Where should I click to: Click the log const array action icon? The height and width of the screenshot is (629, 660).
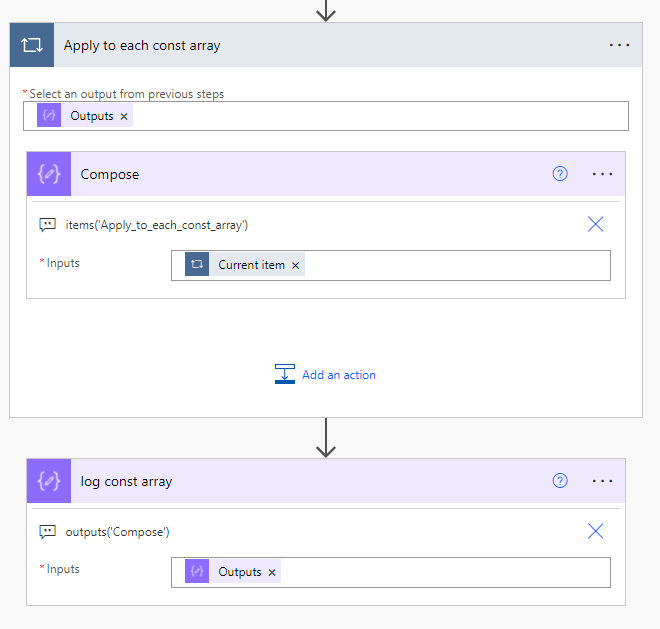[48, 481]
